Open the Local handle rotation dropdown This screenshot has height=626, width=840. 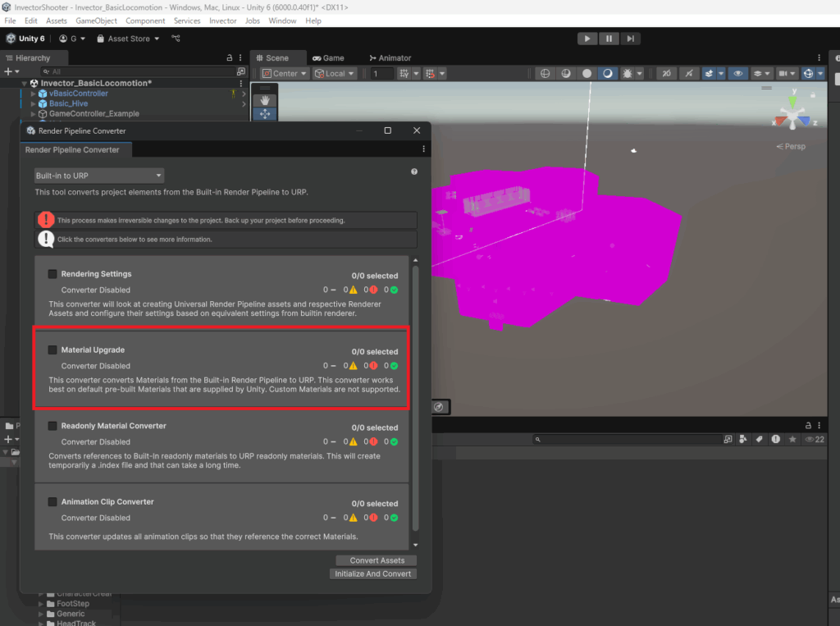pyautogui.click(x=335, y=73)
